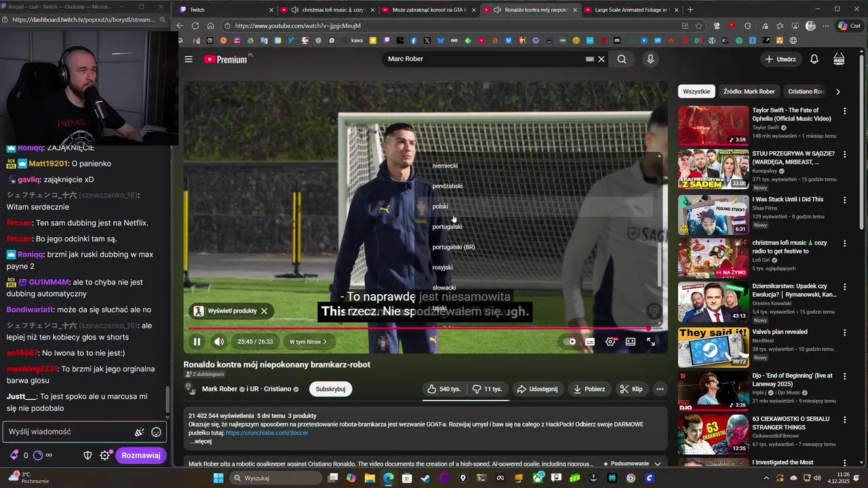Open the Copilot 'Czat' button in Edge
Screen dimensions: 868x488
[850, 26]
